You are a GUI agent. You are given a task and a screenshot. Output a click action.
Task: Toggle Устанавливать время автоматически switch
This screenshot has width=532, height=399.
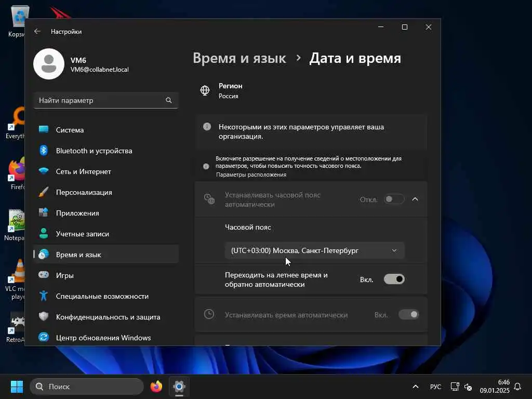408,314
